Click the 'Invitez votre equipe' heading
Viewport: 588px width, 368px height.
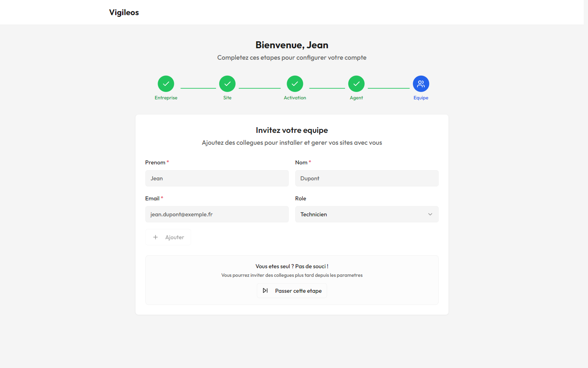292,130
